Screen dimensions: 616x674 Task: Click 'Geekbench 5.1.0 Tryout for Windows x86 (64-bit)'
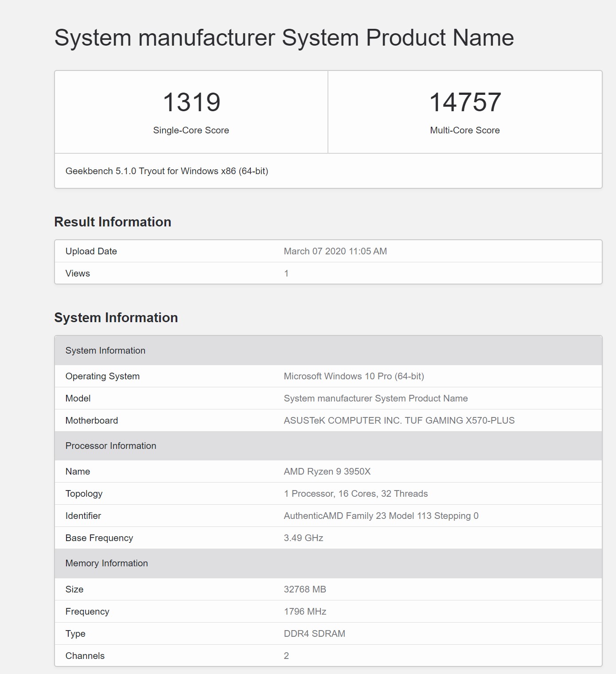click(167, 171)
